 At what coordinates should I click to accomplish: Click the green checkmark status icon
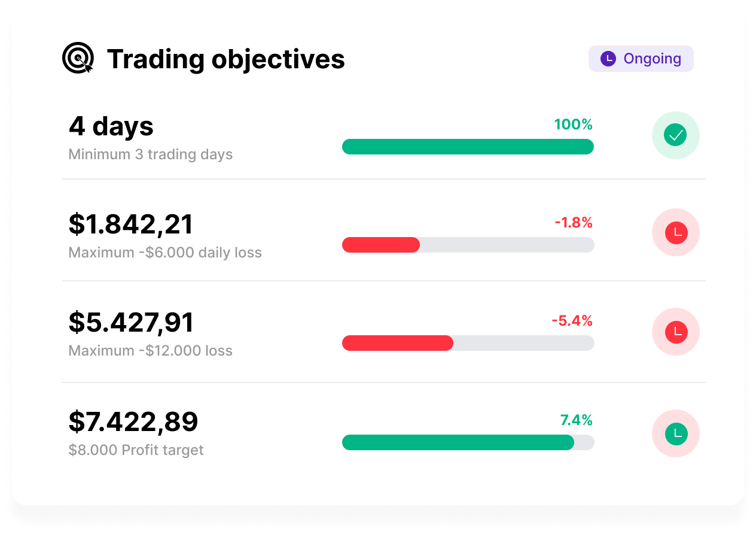(x=675, y=135)
